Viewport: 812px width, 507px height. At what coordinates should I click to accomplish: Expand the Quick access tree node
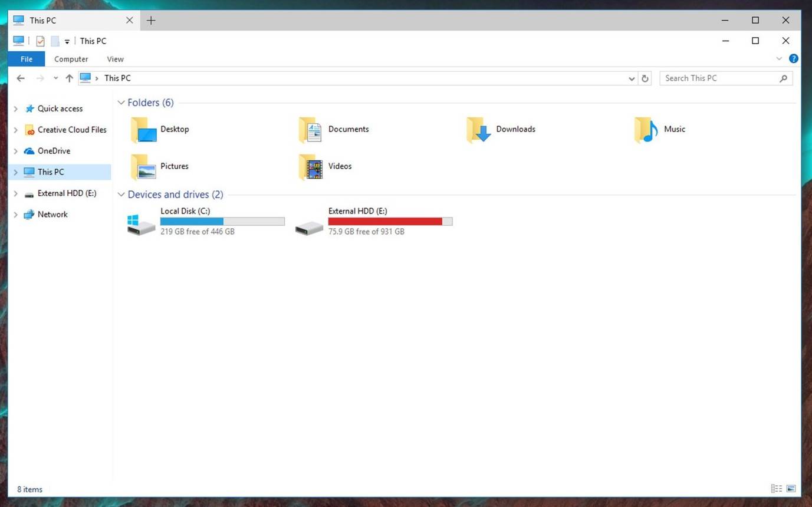tap(16, 109)
